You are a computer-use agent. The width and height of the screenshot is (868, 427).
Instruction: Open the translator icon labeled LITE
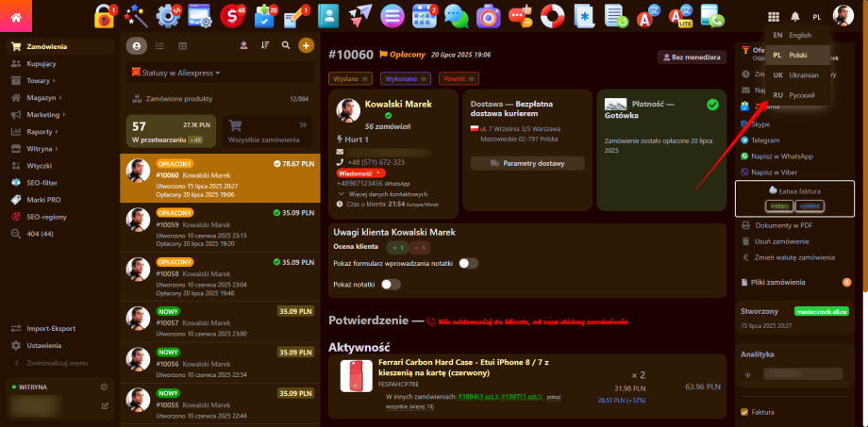(680, 16)
